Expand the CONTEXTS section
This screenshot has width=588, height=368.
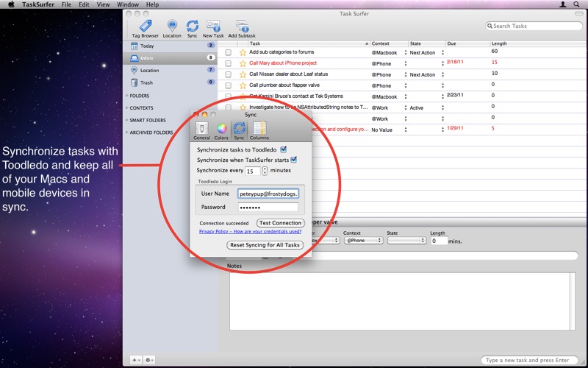pos(127,107)
